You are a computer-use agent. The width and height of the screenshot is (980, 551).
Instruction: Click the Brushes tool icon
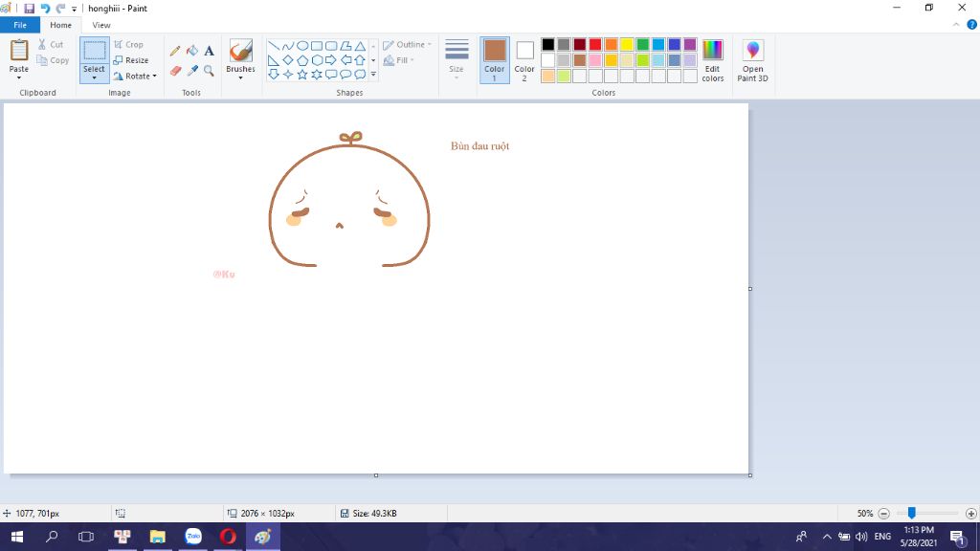click(x=240, y=52)
